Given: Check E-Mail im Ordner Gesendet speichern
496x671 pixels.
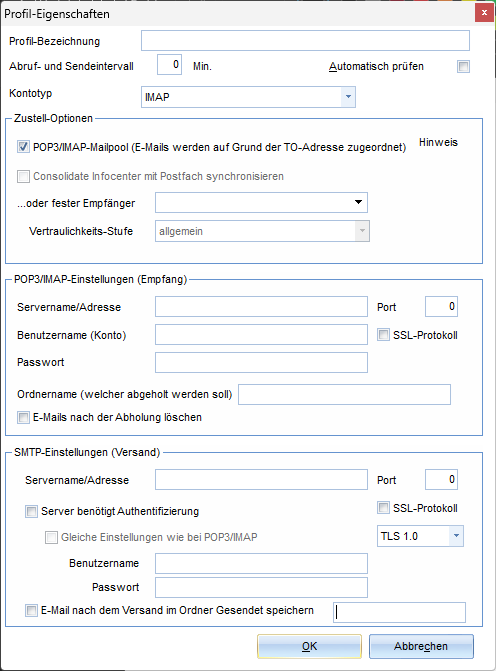Looking at the screenshot, I should point(31,610).
